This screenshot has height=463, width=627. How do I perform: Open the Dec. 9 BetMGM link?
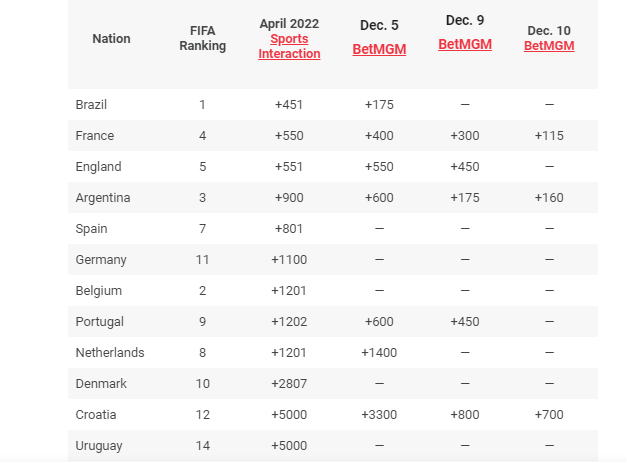(x=465, y=44)
